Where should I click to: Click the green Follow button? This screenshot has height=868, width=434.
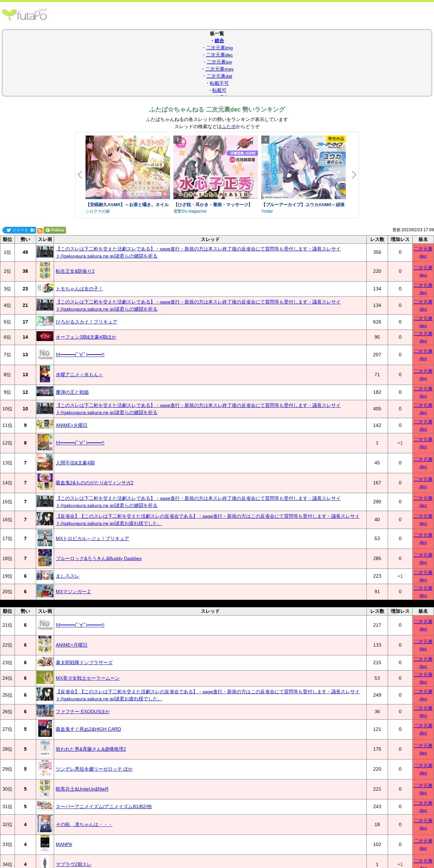[x=55, y=230]
